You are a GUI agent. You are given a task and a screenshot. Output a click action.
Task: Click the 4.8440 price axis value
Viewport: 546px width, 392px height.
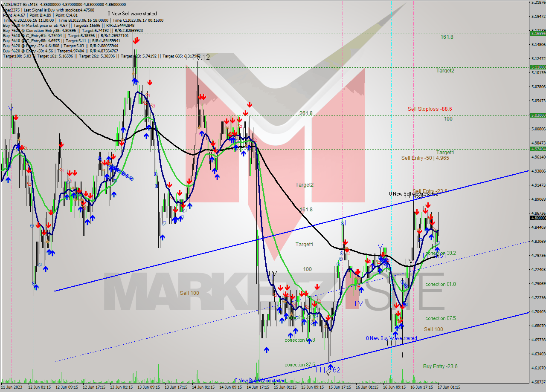tap(538, 228)
